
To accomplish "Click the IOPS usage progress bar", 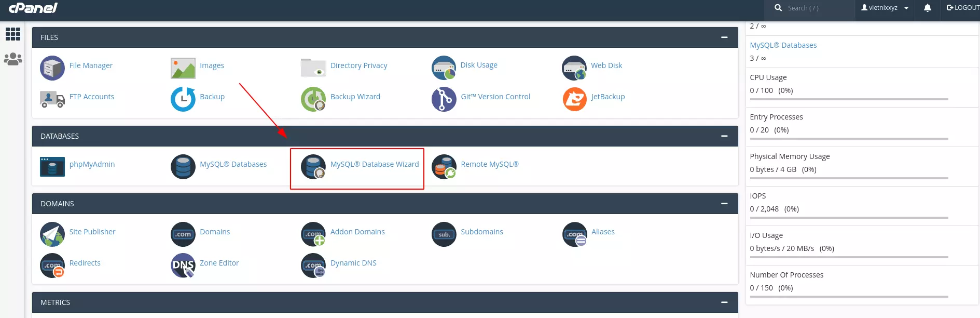I will (849, 218).
